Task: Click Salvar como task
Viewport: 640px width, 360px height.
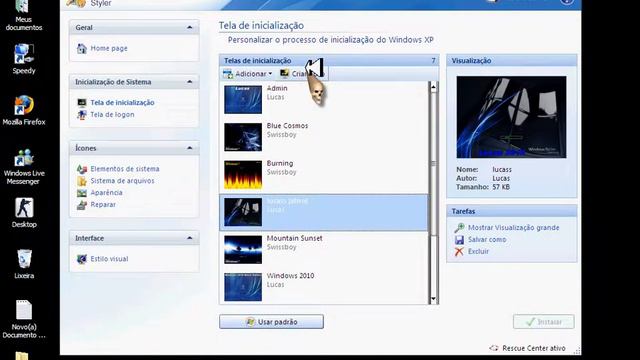Action: point(487,240)
